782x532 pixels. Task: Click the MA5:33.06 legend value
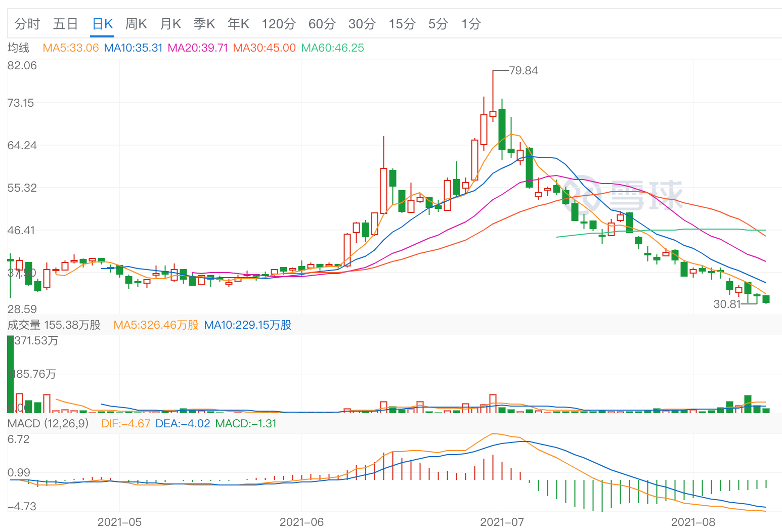tap(70, 48)
